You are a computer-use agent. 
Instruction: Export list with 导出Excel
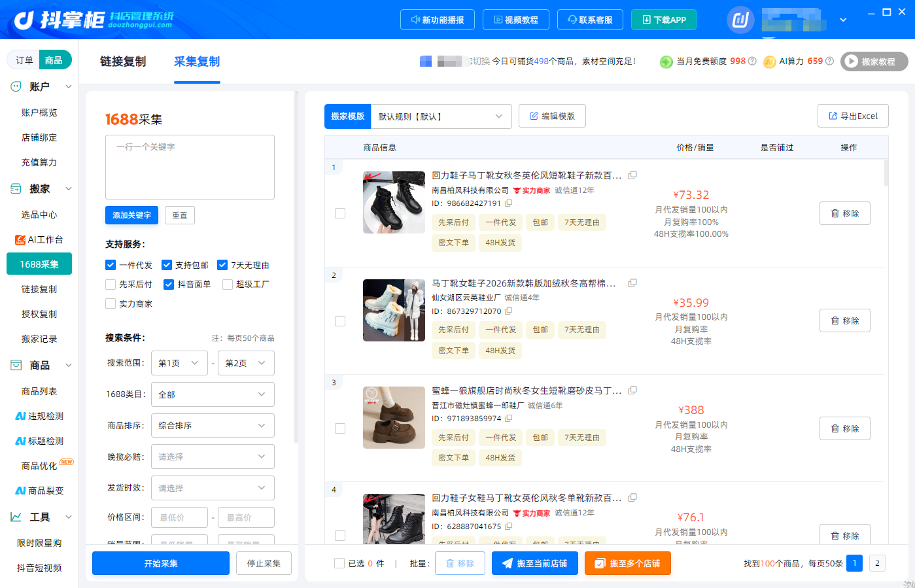click(853, 116)
